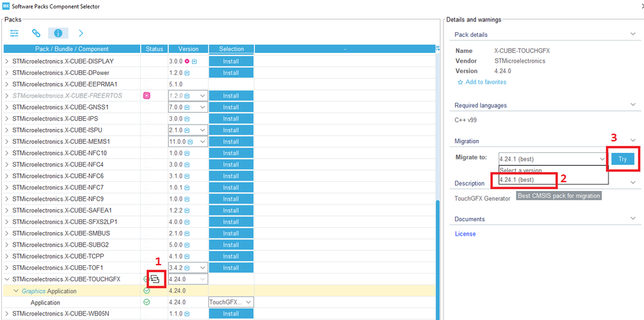Screen dimensions: 644x320
Task: Click the small corner icon right of the table header
Action: [438, 48]
